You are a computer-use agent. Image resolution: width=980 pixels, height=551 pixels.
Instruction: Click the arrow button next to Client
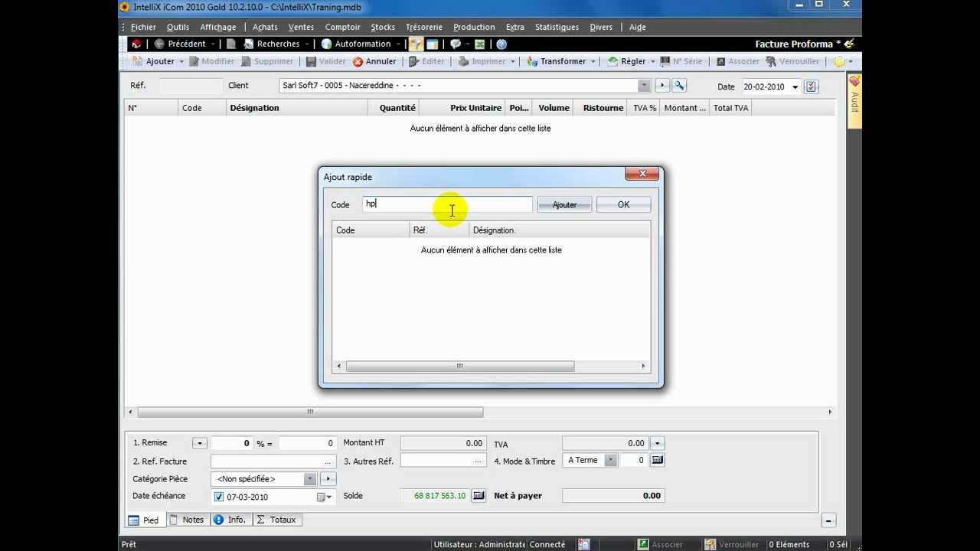(x=663, y=86)
